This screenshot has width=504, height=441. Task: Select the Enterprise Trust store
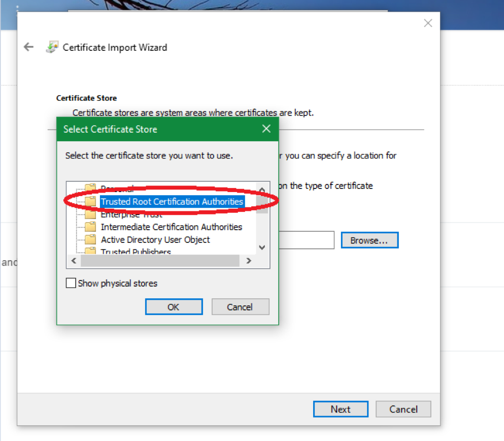pyautogui.click(x=132, y=214)
